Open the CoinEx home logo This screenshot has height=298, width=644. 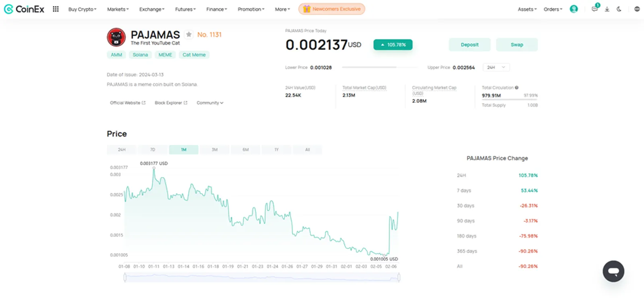[x=24, y=9]
